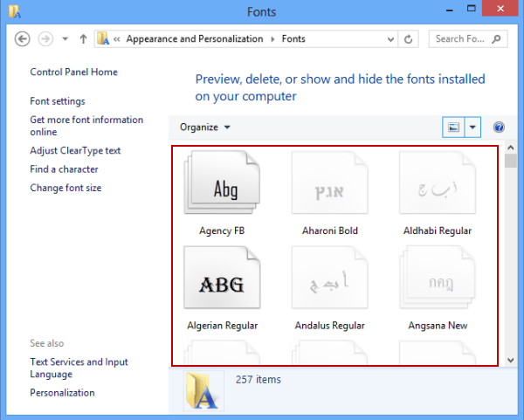Click the Andalus Regular label
The image size is (524, 420).
click(x=330, y=326)
